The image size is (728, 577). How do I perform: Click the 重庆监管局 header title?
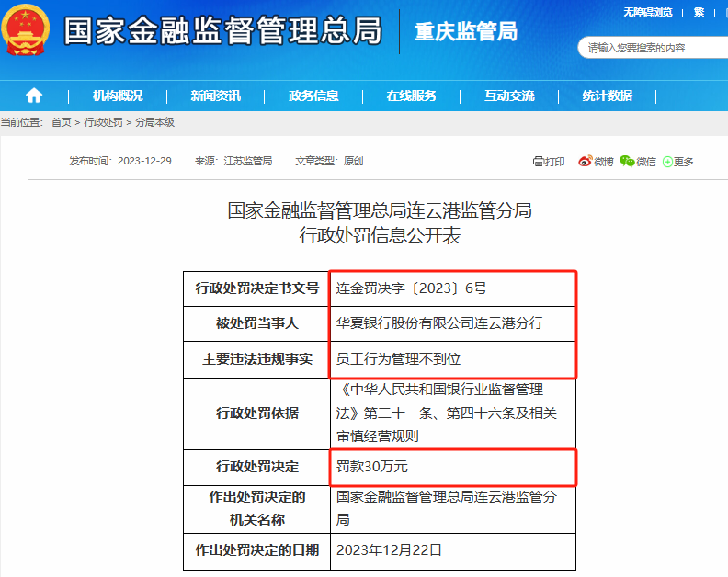point(466,32)
